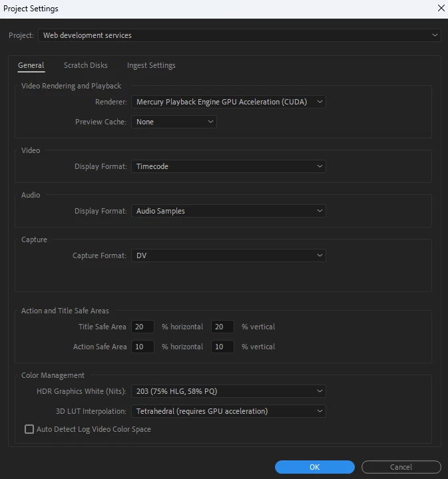Open the Audio Display Format dropdown showing Audio Samples
This screenshot has width=448, height=479.
pos(228,211)
